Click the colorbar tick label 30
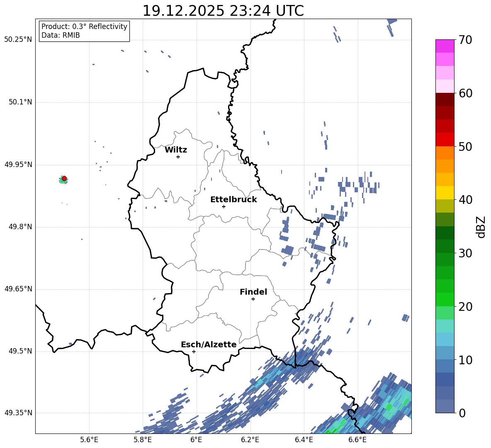Viewport: 491px width, 448px height. tap(466, 253)
